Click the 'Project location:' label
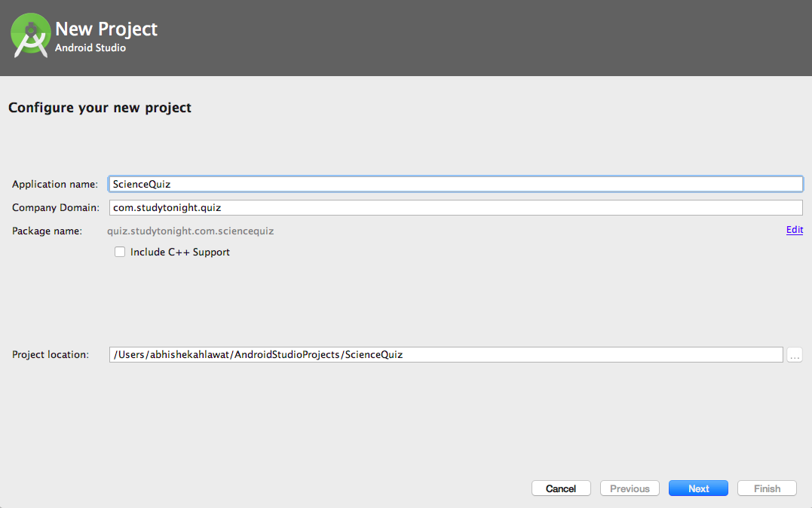 [51, 355]
